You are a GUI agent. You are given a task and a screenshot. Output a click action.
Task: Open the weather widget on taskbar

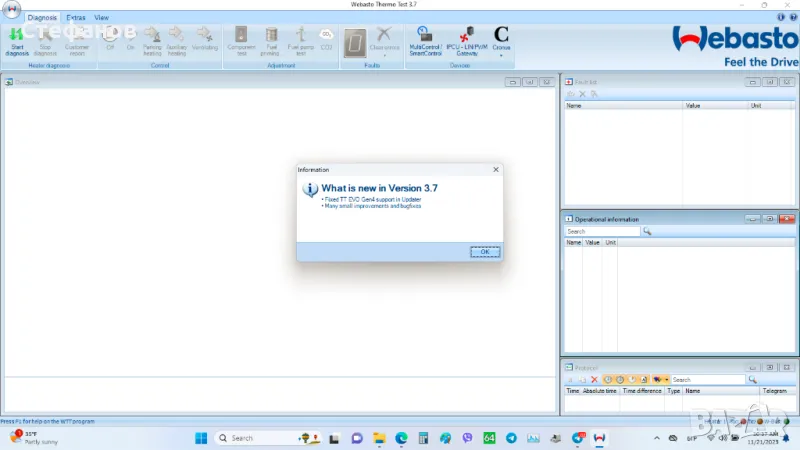point(35,438)
